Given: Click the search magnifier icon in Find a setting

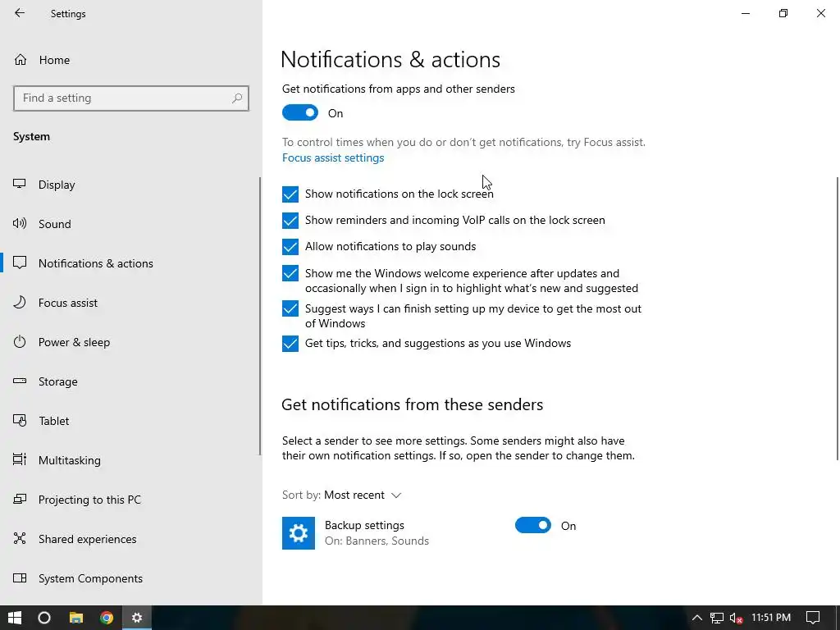Looking at the screenshot, I should (x=237, y=98).
